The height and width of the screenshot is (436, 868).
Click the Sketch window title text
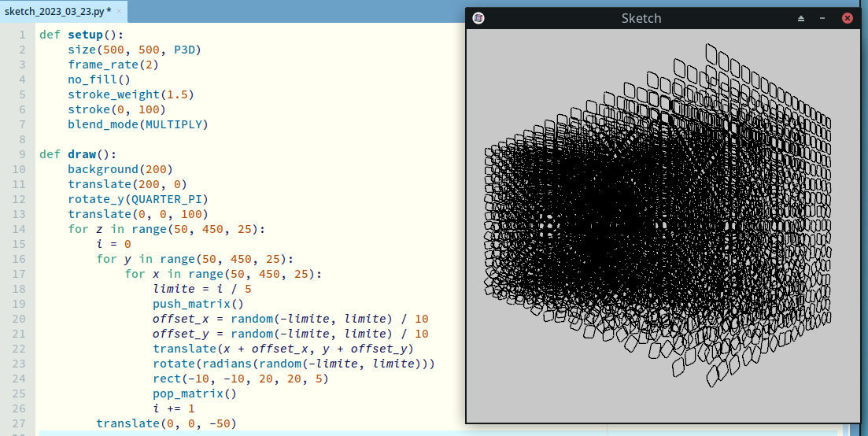[641, 18]
